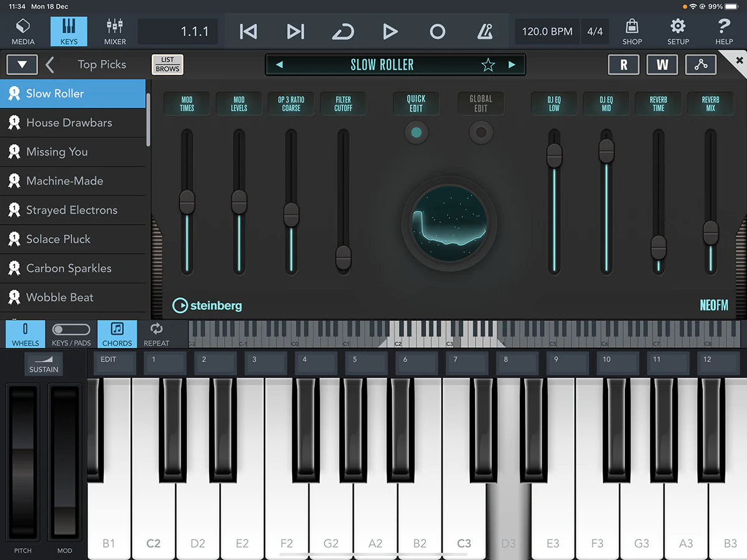Mark Slow Roller as favorite star

[x=488, y=65]
